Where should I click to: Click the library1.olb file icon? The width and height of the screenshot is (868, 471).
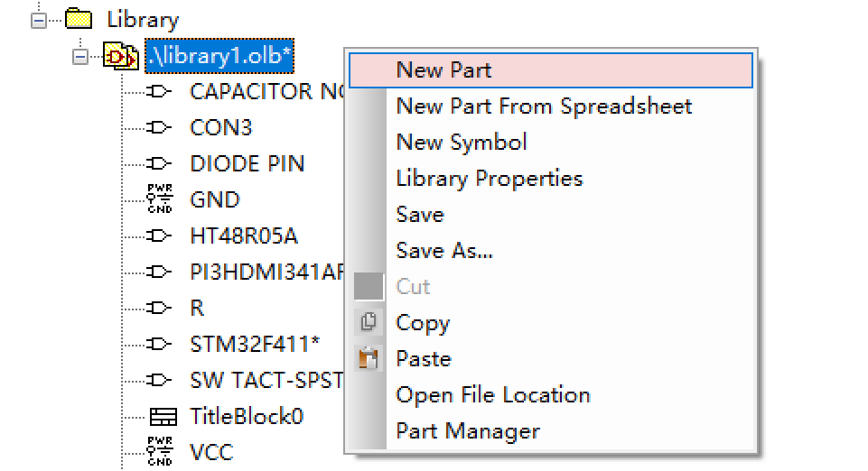point(121,56)
